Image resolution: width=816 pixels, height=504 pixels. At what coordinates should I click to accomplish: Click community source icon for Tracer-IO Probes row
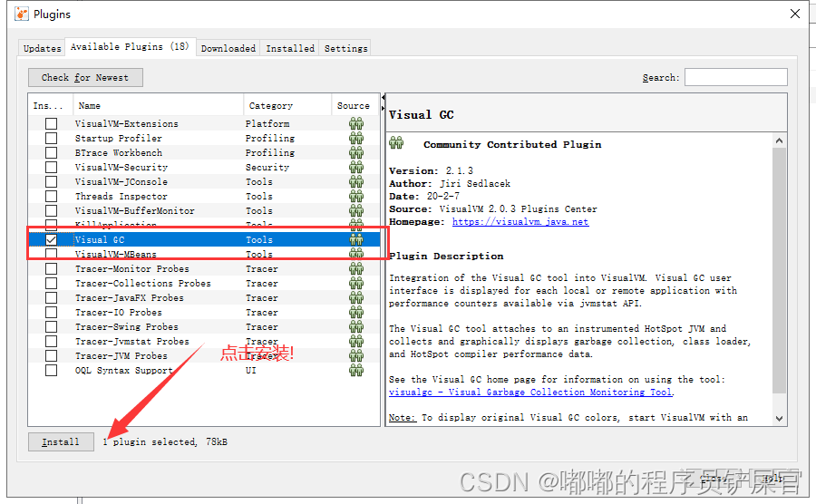point(356,313)
